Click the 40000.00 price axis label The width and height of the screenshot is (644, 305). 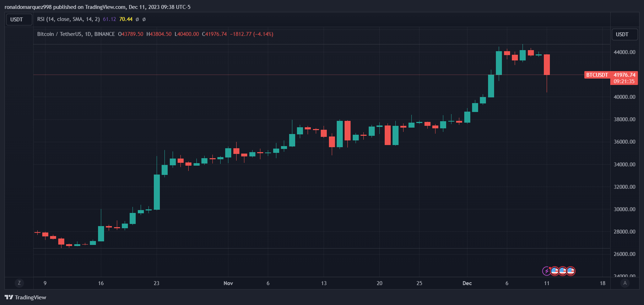pyautogui.click(x=624, y=97)
